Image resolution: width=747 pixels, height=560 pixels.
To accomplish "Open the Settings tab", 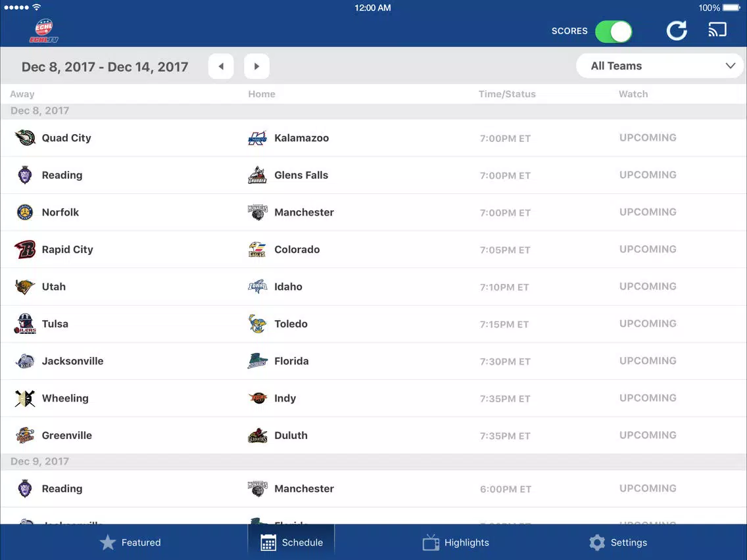I will click(618, 542).
